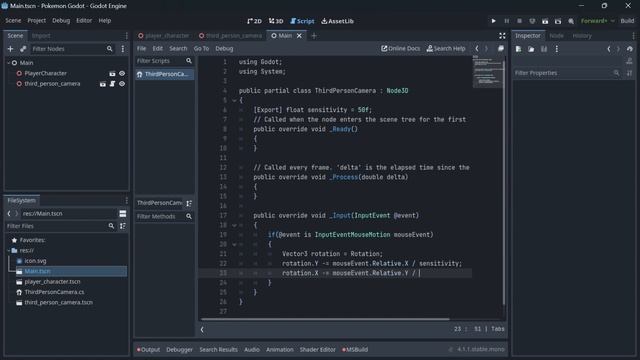Open the scene tree extra options icon
The image size is (640, 360).
[122, 49]
